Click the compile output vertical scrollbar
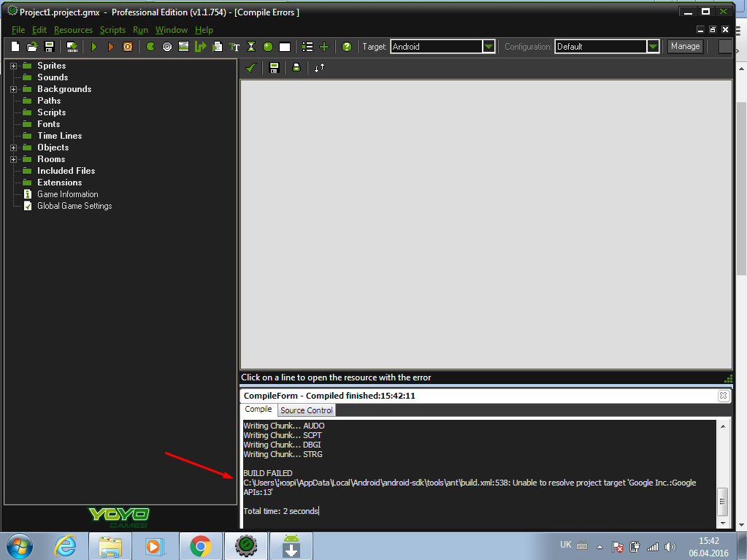The image size is (747, 560). [x=723, y=501]
